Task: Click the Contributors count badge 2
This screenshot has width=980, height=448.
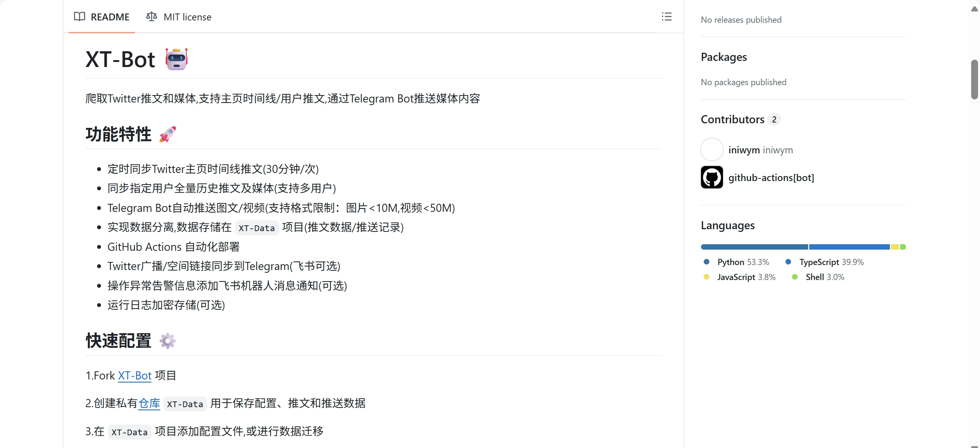Action: tap(774, 119)
